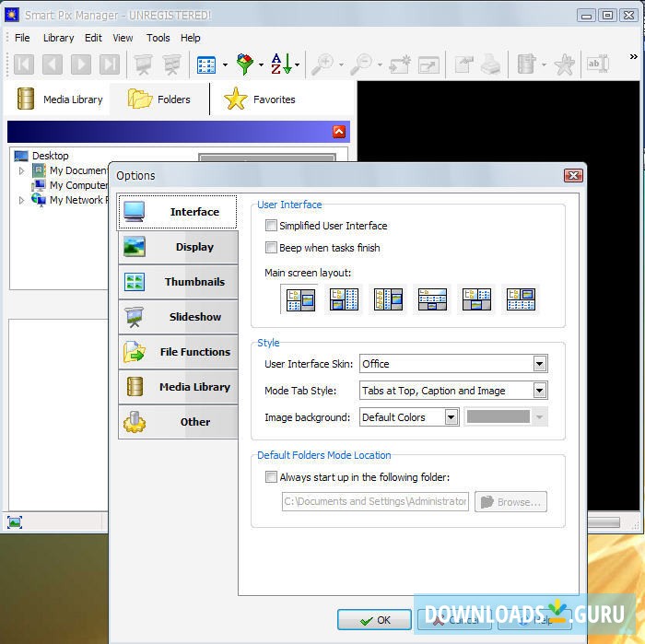Collapse panel with red arrow button

[x=339, y=132]
